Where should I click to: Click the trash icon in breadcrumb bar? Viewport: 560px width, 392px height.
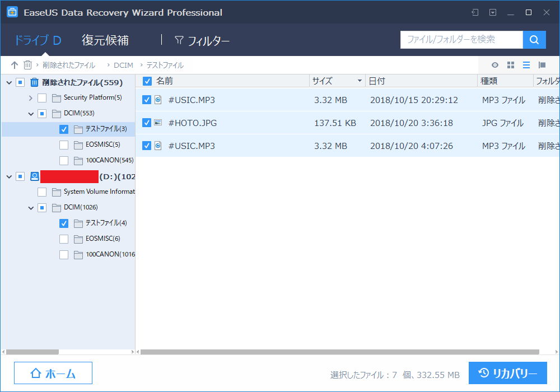(x=27, y=65)
